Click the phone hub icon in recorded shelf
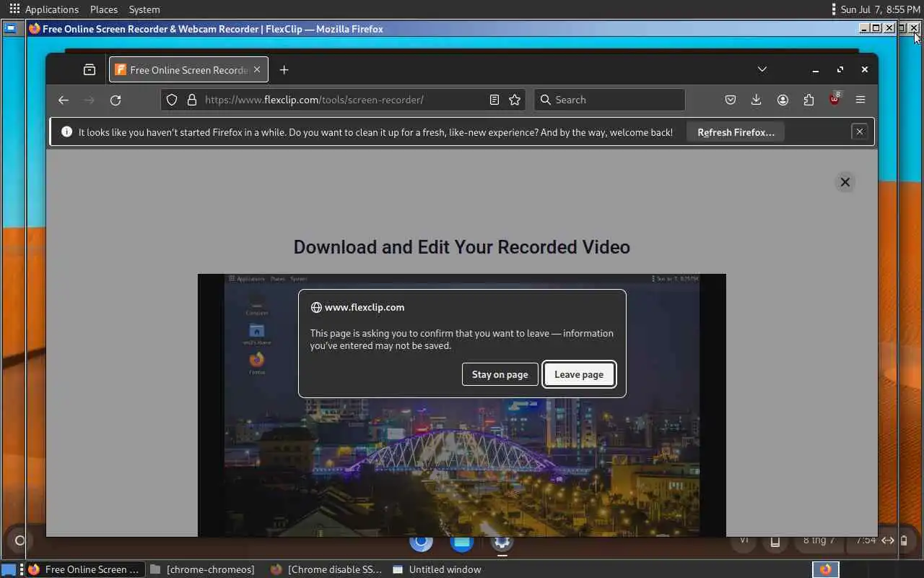The image size is (924, 578). 775,541
